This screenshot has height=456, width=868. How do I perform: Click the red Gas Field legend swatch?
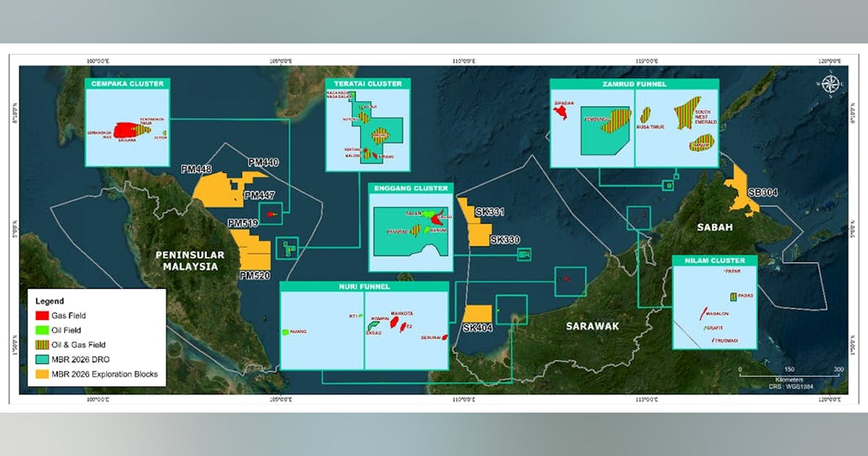[41, 316]
